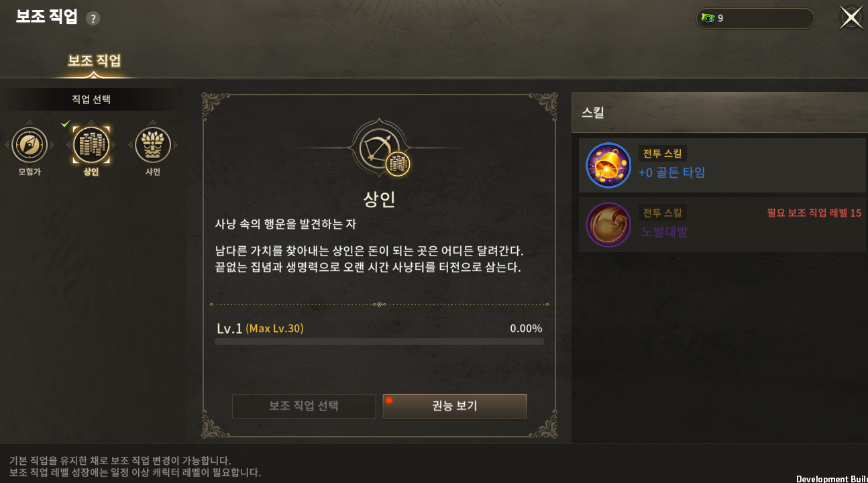The height and width of the screenshot is (483, 868).
Task: Select the 노발대발 locked skill row
Action: tap(722, 225)
